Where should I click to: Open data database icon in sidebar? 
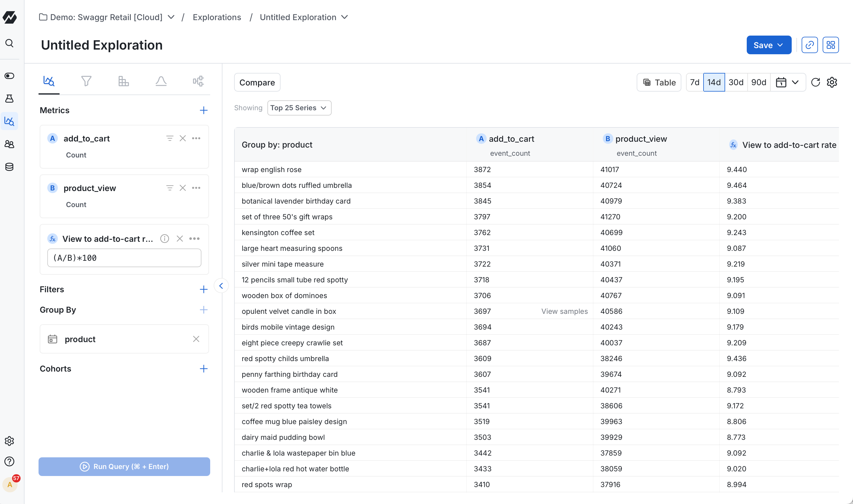pyautogui.click(x=10, y=167)
